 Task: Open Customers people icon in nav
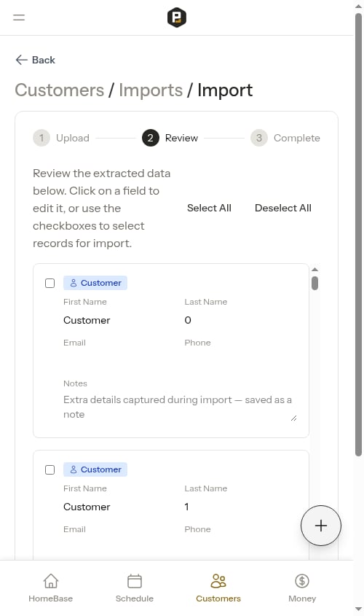pyautogui.click(x=218, y=580)
